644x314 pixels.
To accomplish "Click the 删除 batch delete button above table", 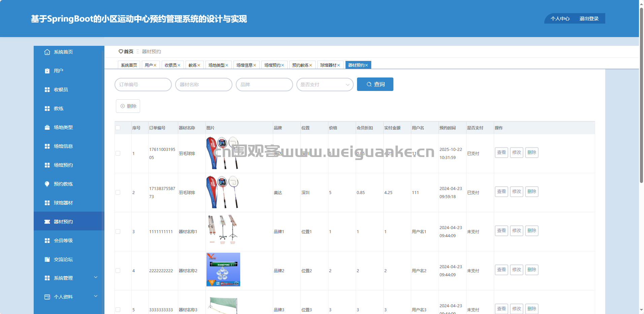I will (x=128, y=106).
